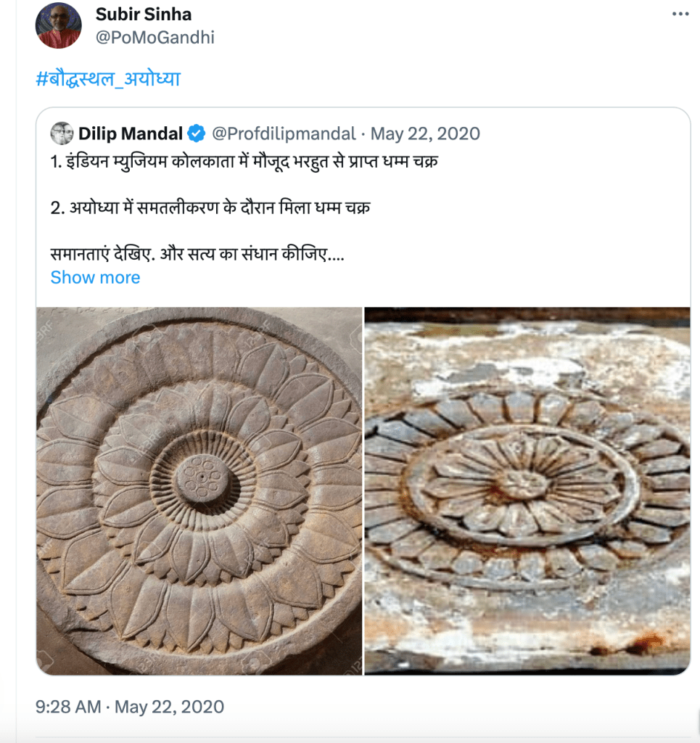Go to the @Profdilipmandal handle

284,134
